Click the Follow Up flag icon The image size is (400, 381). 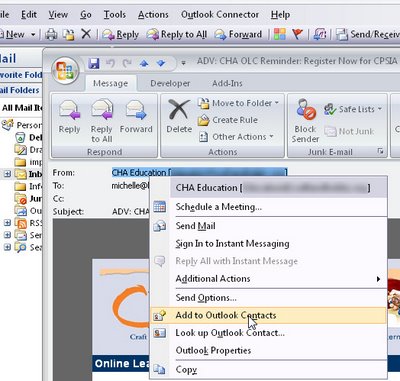pyautogui.click(x=297, y=34)
